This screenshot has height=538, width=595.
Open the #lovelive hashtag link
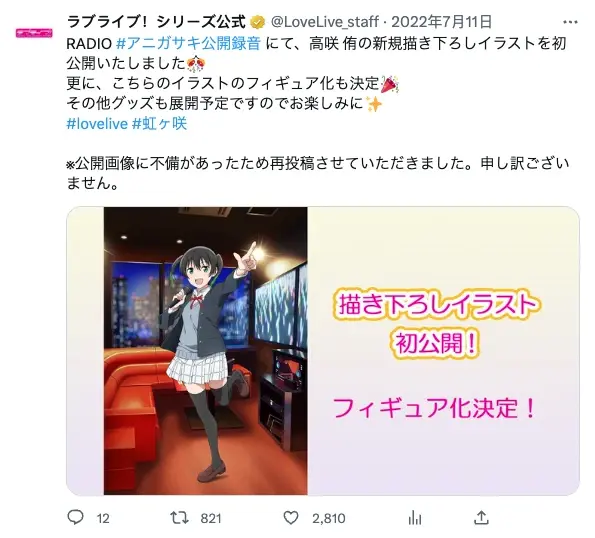tap(97, 124)
